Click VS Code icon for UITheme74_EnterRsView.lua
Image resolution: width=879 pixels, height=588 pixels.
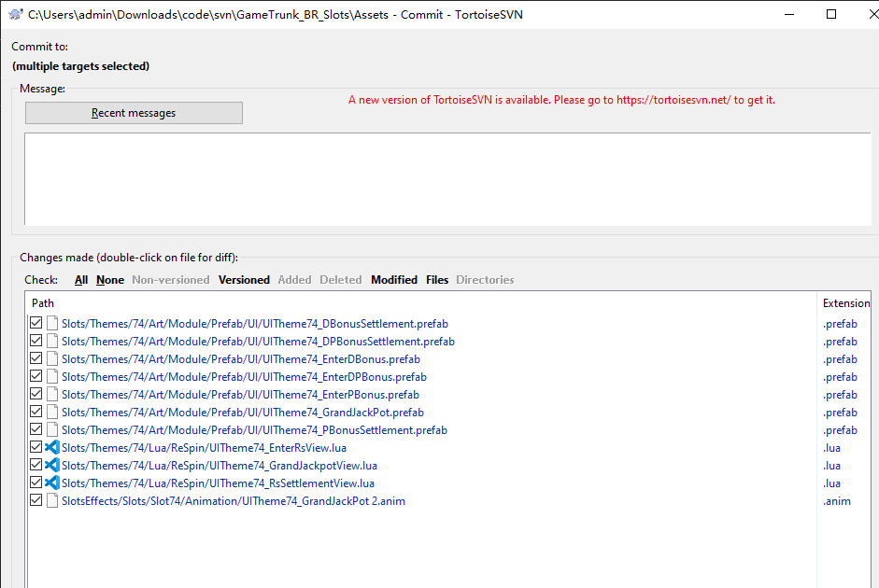coord(52,448)
